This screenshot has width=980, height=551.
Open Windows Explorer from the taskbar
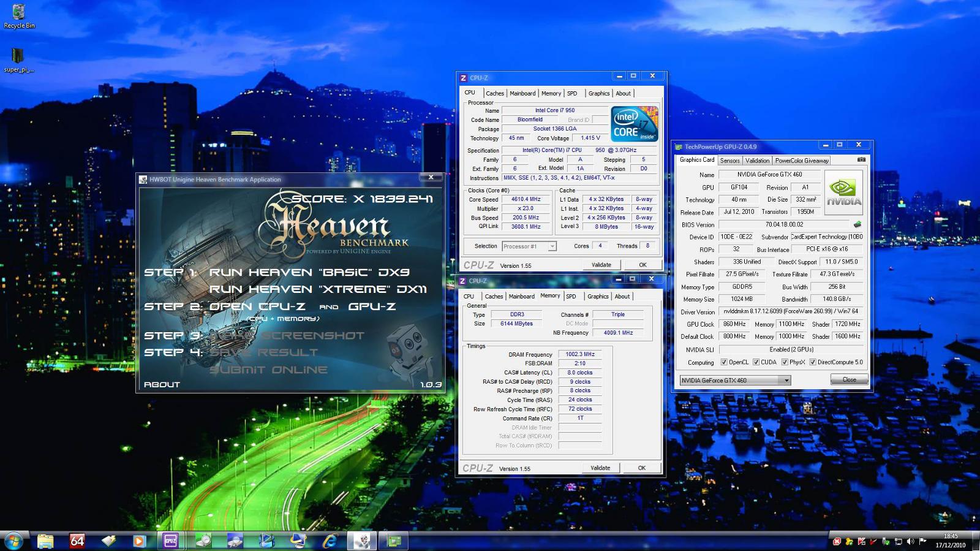coord(45,541)
